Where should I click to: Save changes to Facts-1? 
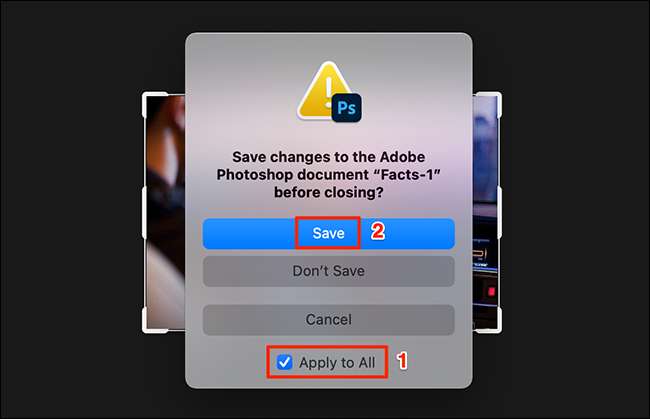328,233
